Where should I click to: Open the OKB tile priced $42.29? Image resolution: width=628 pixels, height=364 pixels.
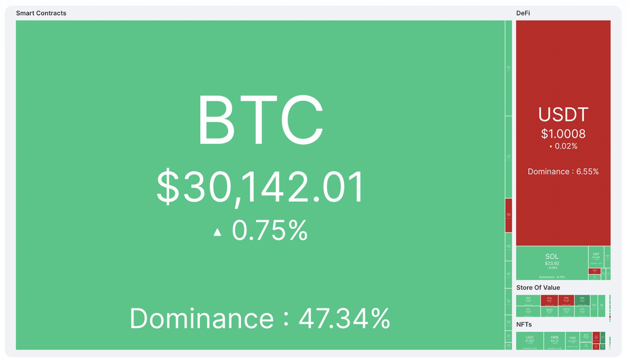coord(554,341)
